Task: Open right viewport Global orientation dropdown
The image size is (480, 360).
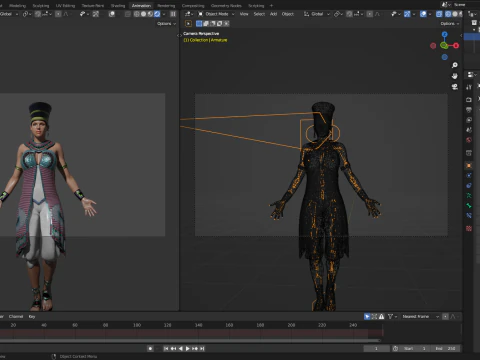Action: [x=317, y=14]
